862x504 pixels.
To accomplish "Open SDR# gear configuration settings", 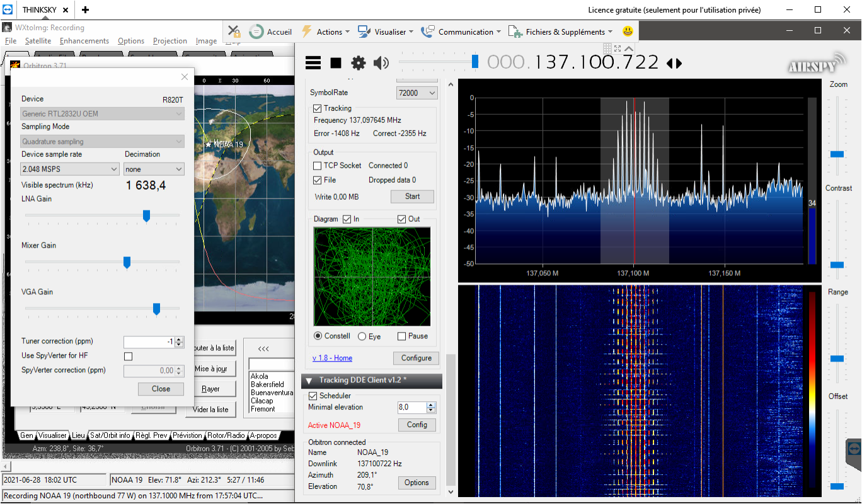I will (x=359, y=62).
